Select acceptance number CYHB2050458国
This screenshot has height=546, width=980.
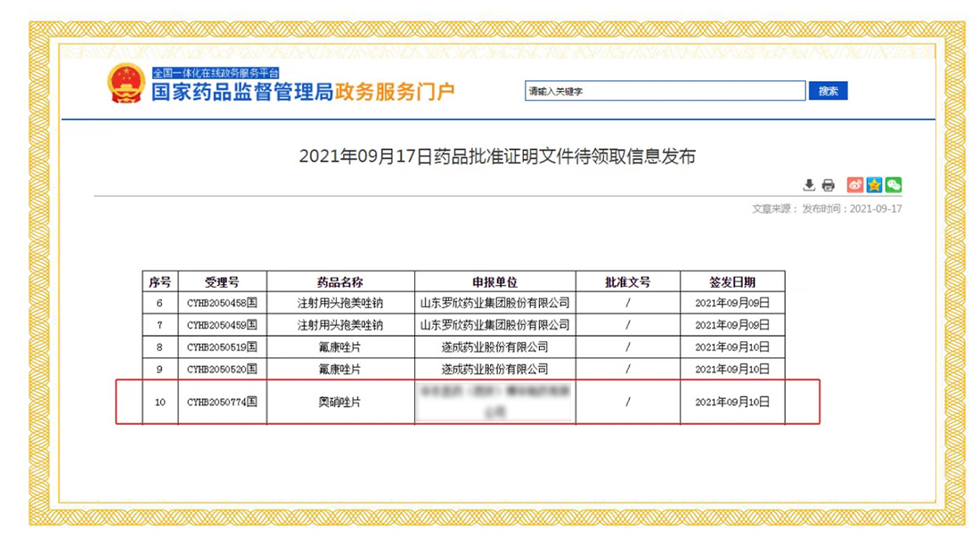pyautogui.click(x=222, y=303)
